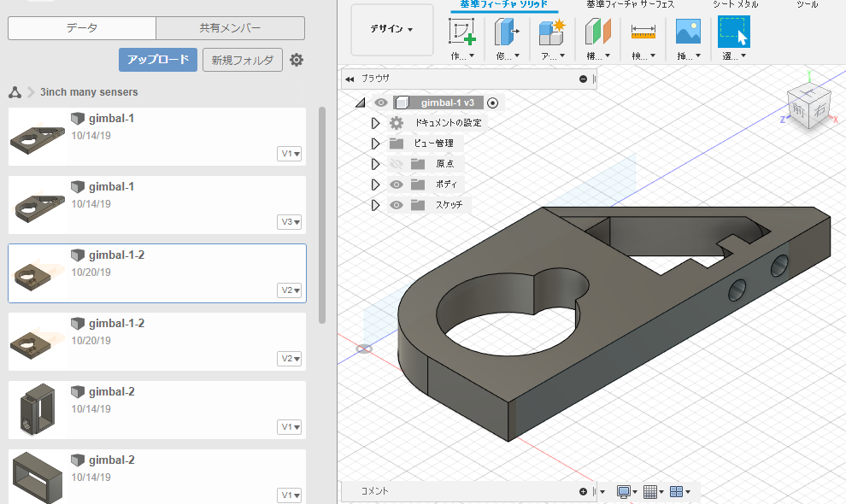Click the data panel vertical scrollbar
Screen dimensions: 846x504
[x=322, y=215]
